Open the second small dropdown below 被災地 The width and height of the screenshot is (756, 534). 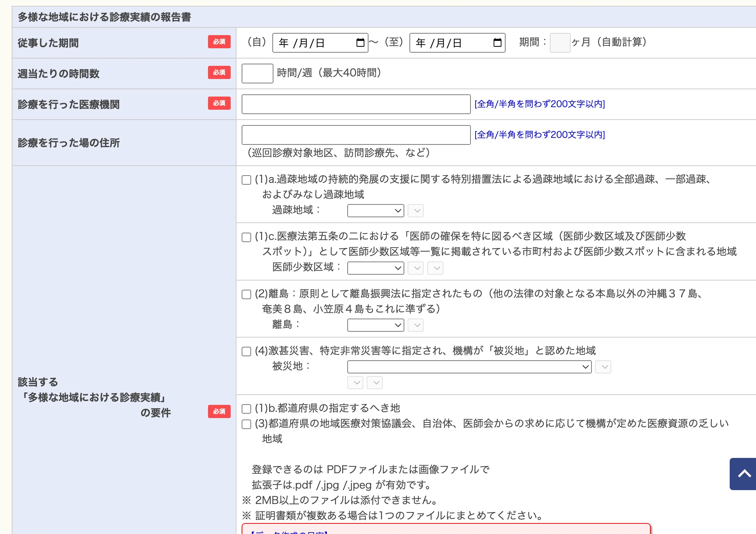[375, 383]
